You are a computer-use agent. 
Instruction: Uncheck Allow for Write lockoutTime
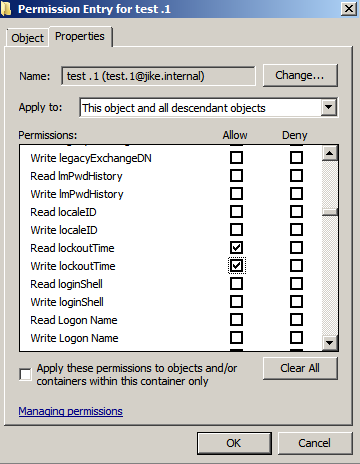tap(236, 266)
